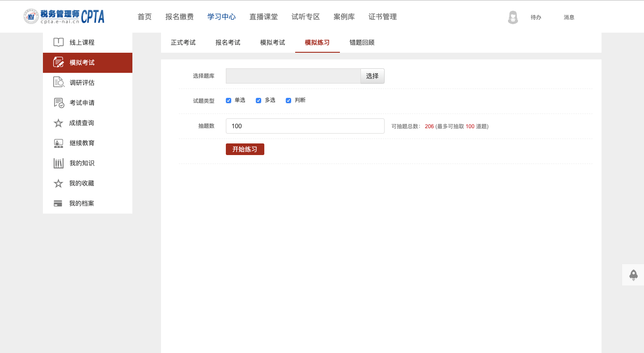Image resolution: width=644 pixels, height=353 pixels.
Task: Switch to the 报名考试 tab
Action: click(228, 43)
